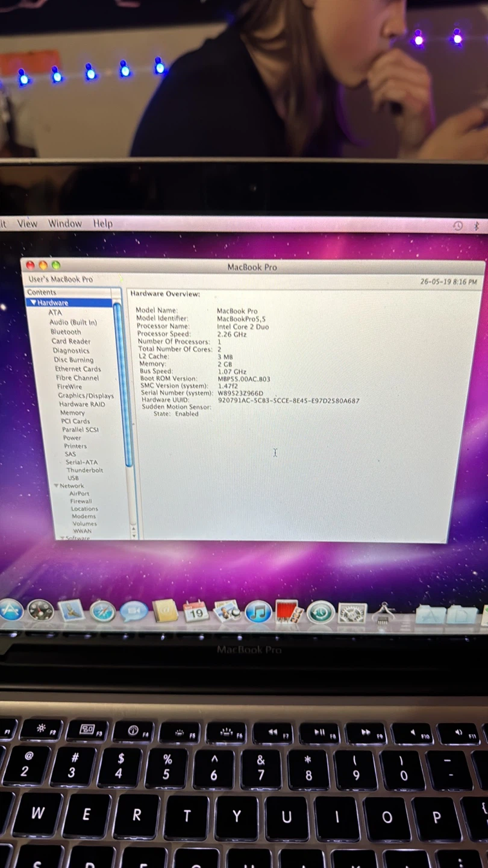The width and height of the screenshot is (488, 868).
Task: Open the Window menu
Action: point(64,223)
